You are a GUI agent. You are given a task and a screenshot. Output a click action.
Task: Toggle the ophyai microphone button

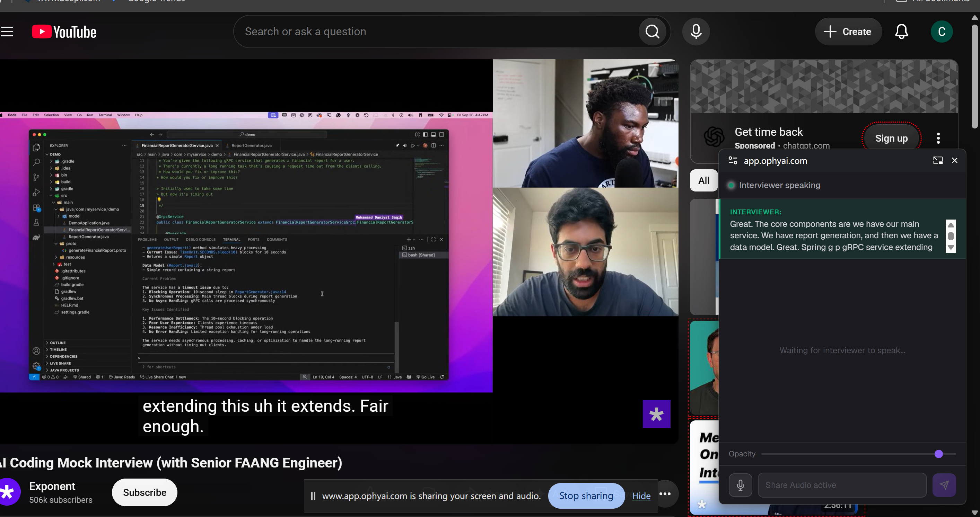pos(740,485)
